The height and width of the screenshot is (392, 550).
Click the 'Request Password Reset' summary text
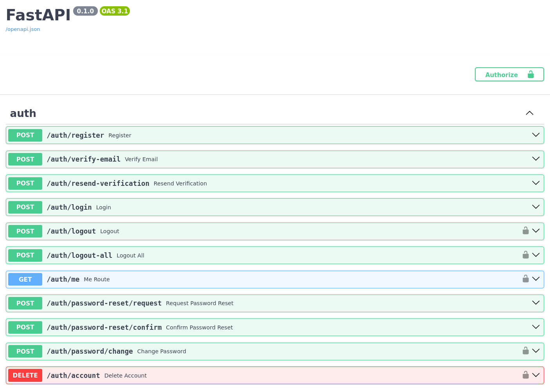(200, 303)
